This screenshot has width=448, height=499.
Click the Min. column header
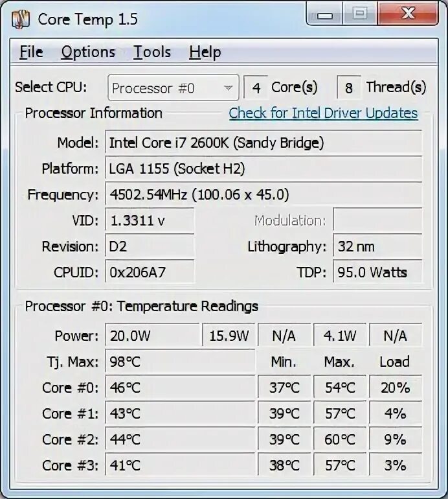[x=284, y=362]
